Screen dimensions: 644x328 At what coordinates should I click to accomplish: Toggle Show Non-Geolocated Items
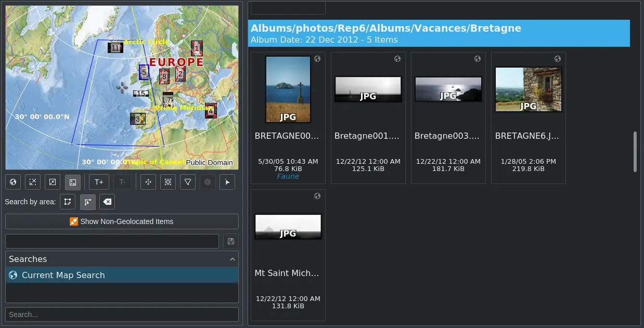coord(122,221)
